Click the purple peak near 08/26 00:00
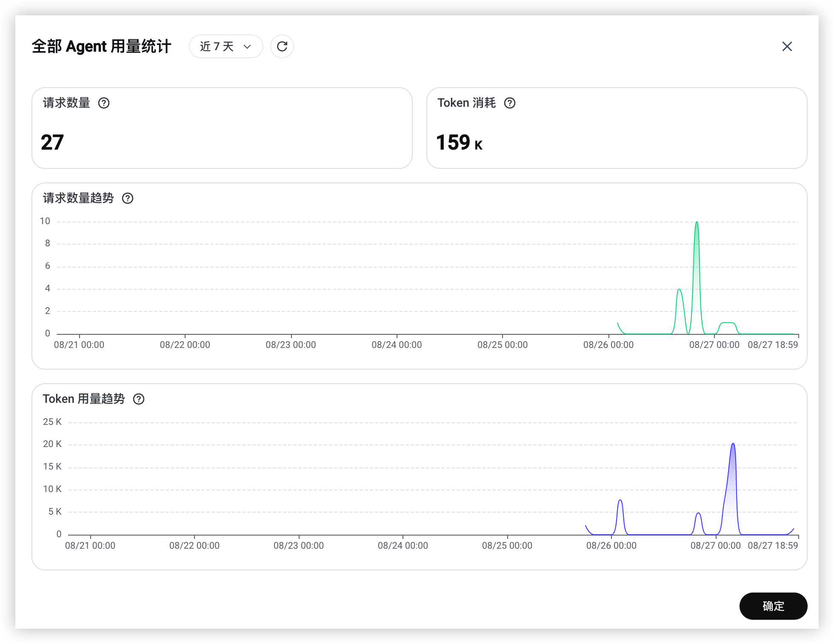The height and width of the screenshot is (644, 834). [620, 501]
